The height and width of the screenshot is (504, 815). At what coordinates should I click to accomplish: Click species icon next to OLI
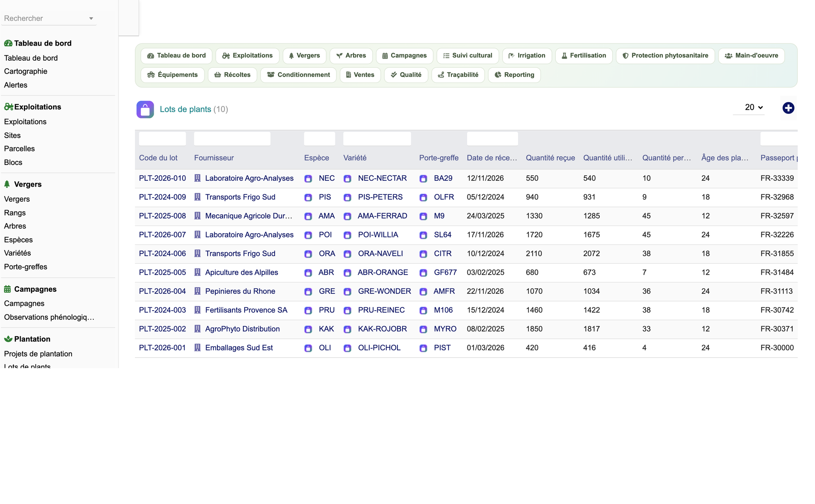(x=308, y=348)
